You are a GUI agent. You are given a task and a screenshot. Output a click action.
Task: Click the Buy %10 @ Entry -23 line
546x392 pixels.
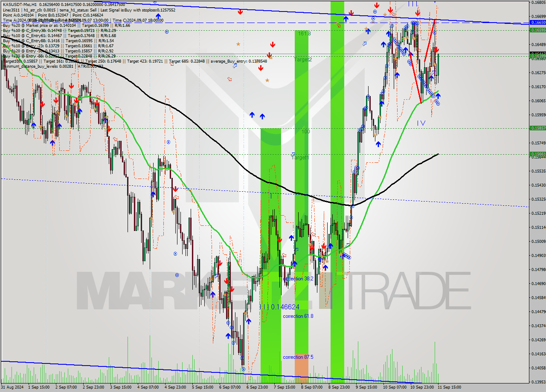tap(58, 46)
